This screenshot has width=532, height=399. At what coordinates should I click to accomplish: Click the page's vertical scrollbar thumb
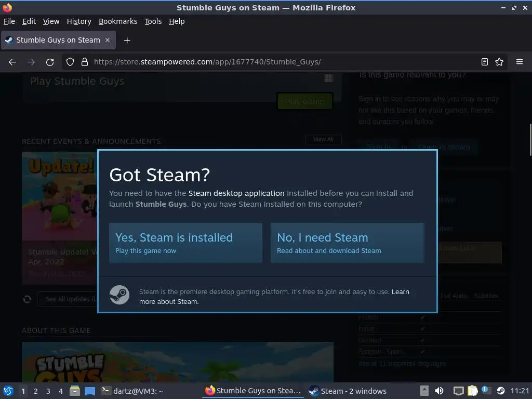point(530,139)
